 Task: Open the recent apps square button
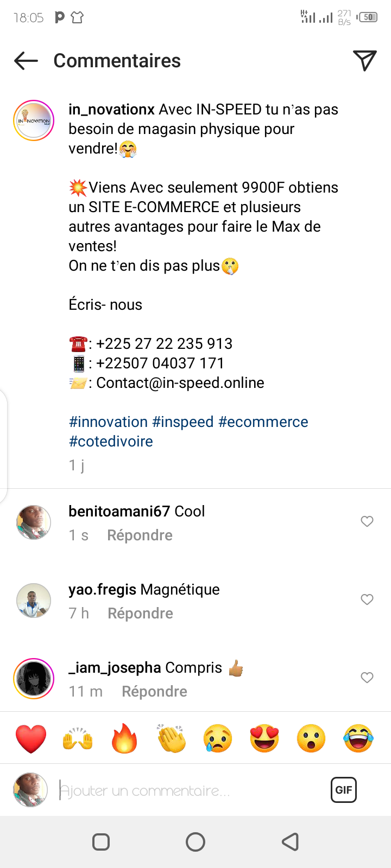click(x=101, y=842)
